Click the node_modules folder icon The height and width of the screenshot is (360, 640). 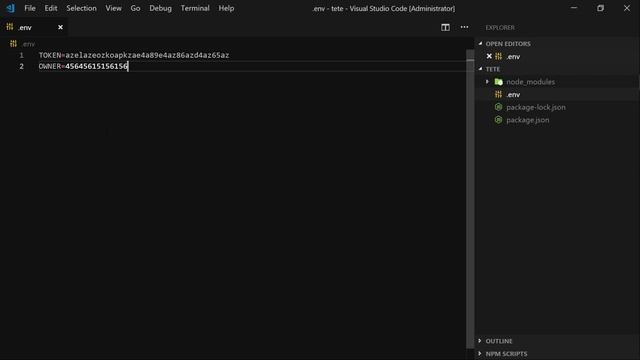click(498, 82)
